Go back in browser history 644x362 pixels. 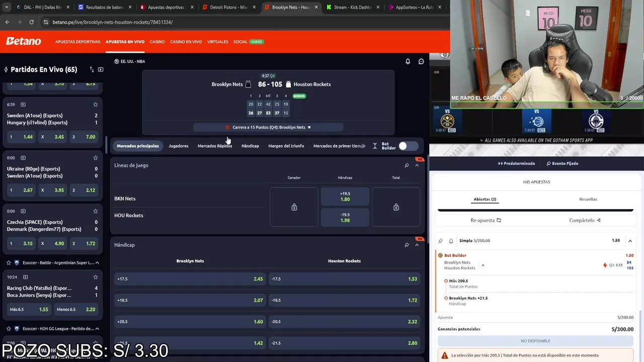(7, 22)
